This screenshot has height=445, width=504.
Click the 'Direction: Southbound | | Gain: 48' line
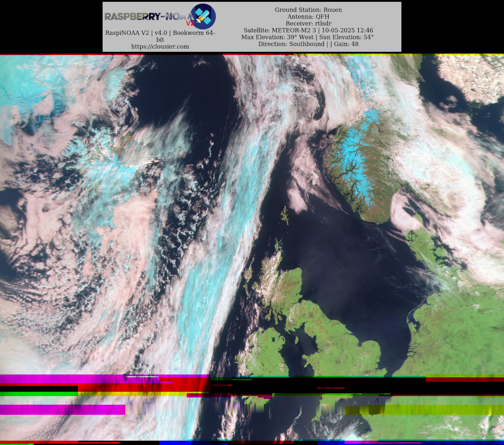tap(308, 44)
